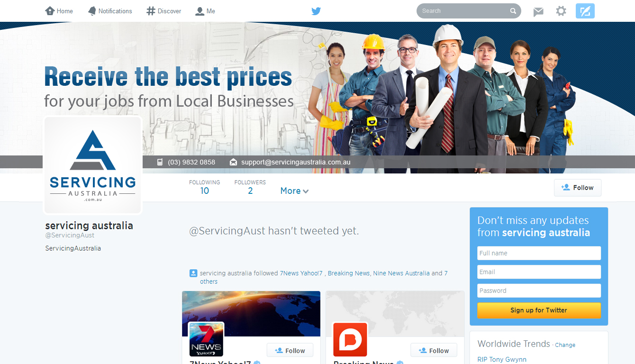The height and width of the screenshot is (364, 635).
Task: Open the Me profile tab
Action: click(x=205, y=11)
